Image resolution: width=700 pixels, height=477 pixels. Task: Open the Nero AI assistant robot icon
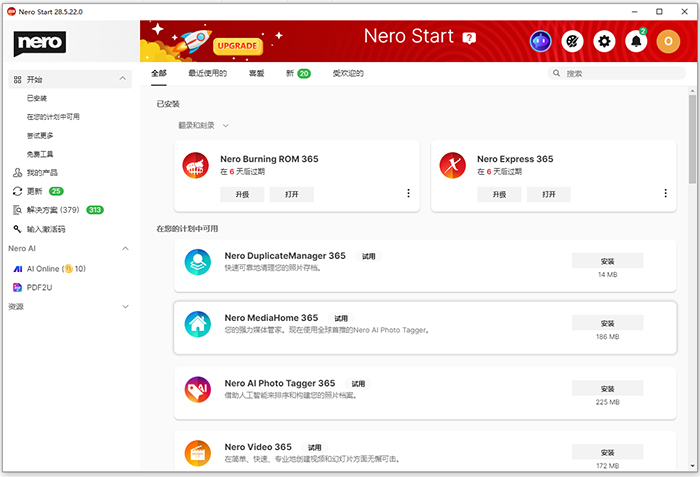pos(540,42)
